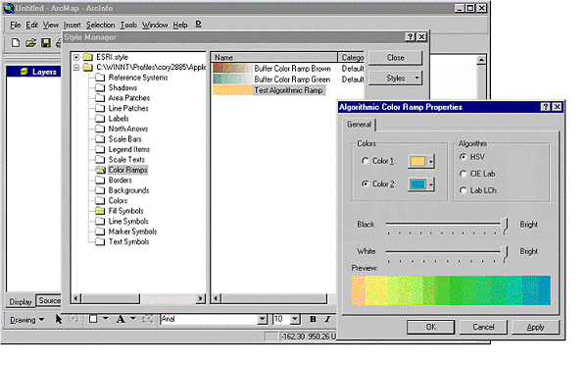Open the Window menu
The width and height of the screenshot is (588, 366).
coord(155,25)
